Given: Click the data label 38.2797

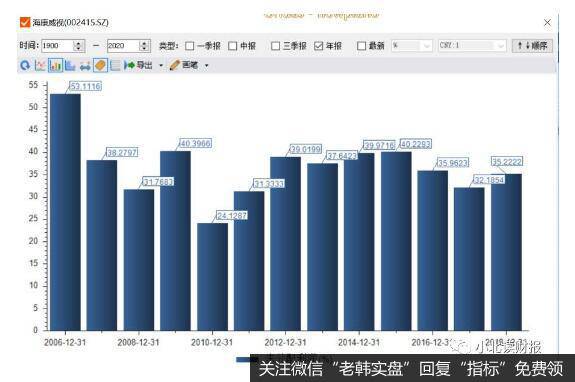Looking at the screenshot, I should coord(122,152).
